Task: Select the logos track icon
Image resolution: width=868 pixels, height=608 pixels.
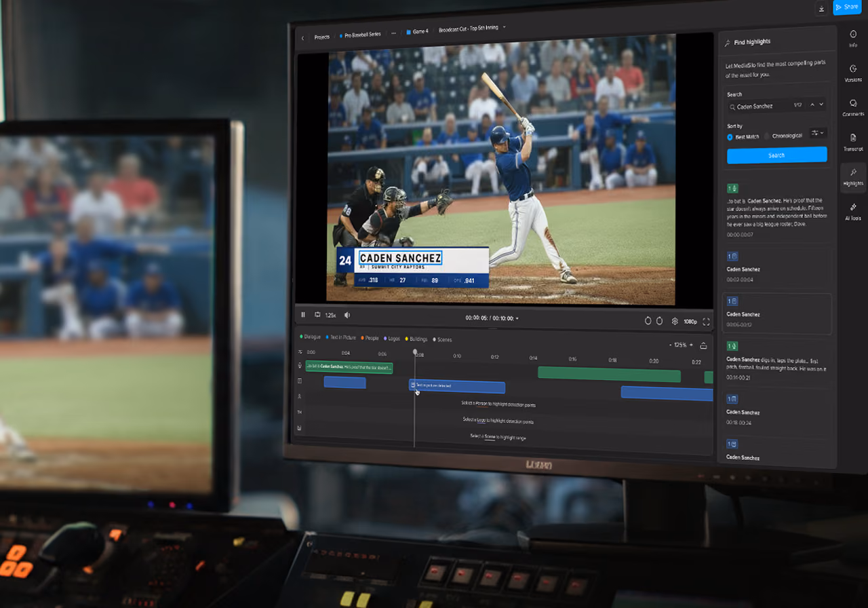Action: pyautogui.click(x=300, y=413)
